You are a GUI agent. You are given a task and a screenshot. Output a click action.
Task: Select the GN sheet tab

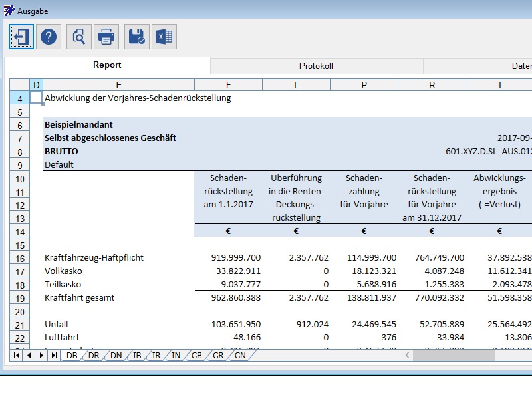(x=240, y=356)
